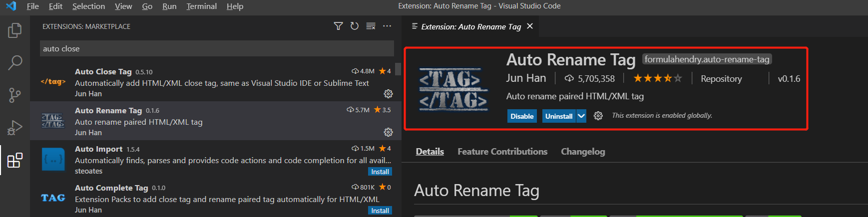Click the star rating in extension header
Screen dimensions: 868x217
click(657, 78)
